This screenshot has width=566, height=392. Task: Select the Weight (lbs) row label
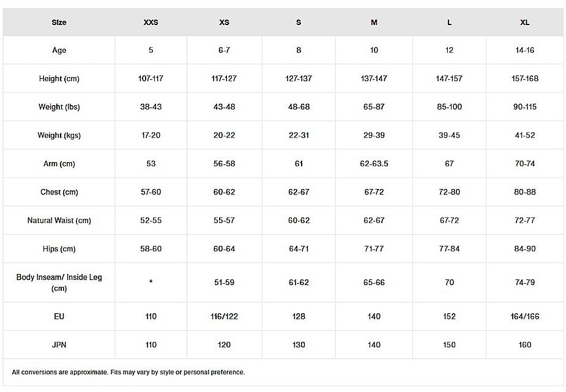pyautogui.click(x=59, y=107)
